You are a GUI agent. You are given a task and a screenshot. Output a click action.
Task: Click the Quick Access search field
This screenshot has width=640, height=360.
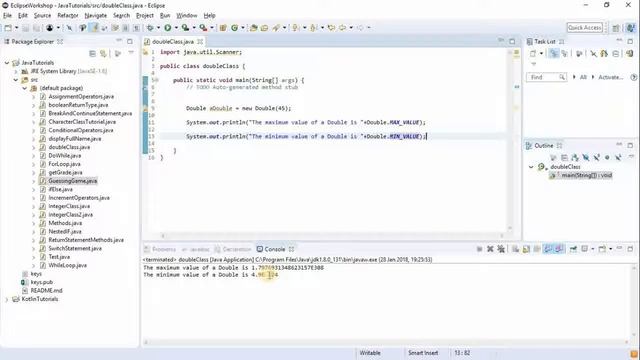pyautogui.click(x=584, y=28)
